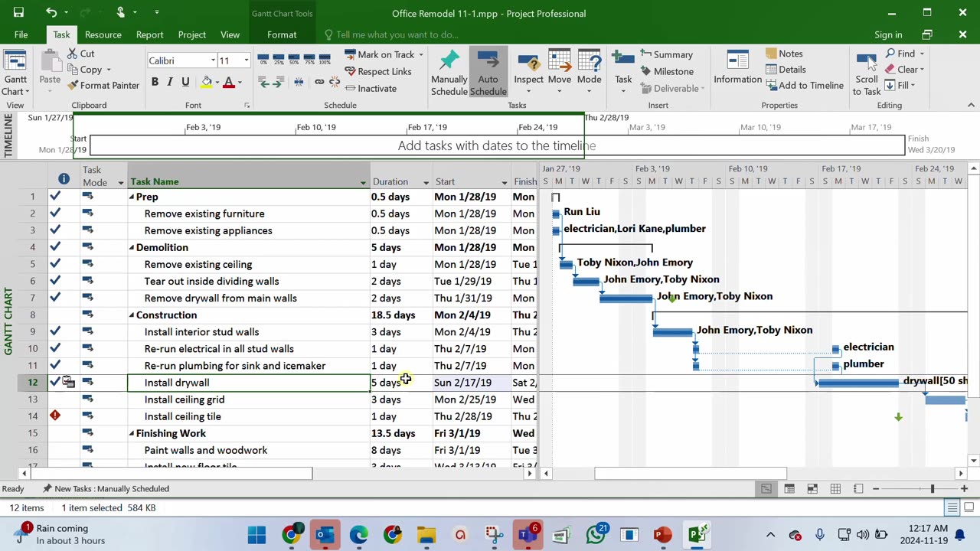Click the zoom slider handle in status bar
This screenshot has width=980, height=551.
932,488
